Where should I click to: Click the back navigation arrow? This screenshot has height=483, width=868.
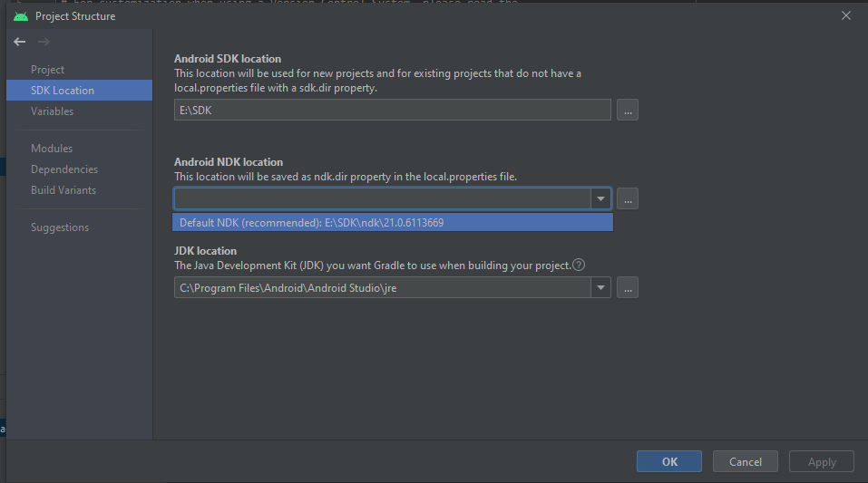click(x=20, y=42)
